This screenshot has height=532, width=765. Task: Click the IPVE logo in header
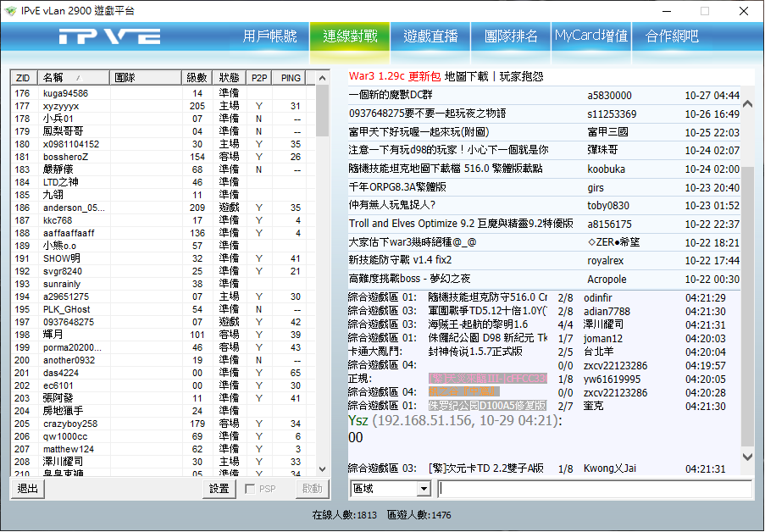click(x=109, y=36)
